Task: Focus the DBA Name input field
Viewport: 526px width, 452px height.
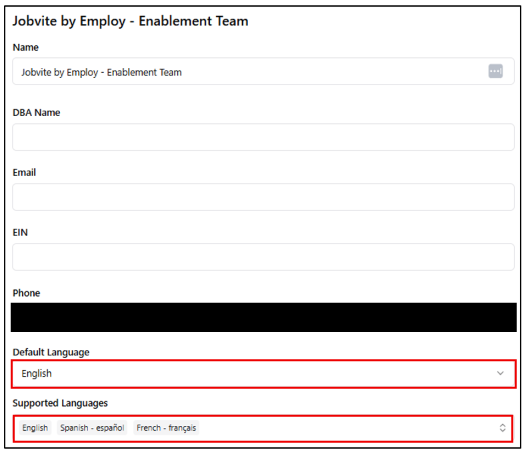Action: pyautogui.click(x=263, y=137)
